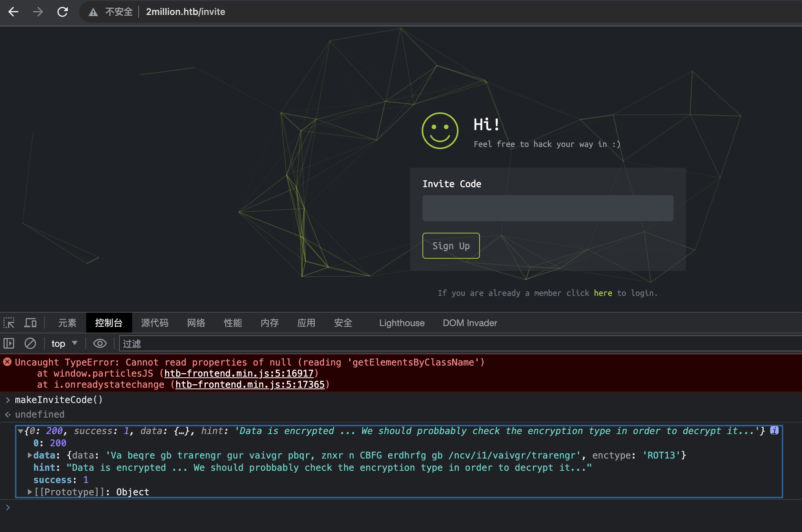Click the Invite Code input field

pyautogui.click(x=548, y=208)
